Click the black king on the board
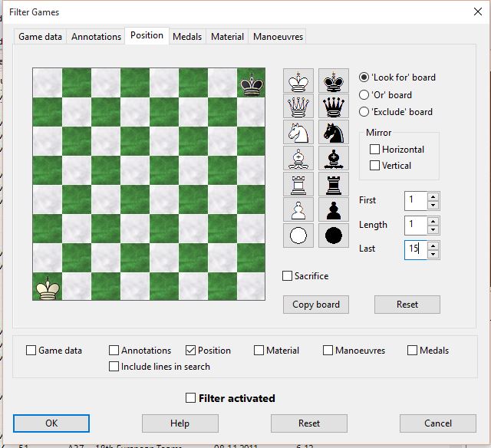The width and height of the screenshot is (491, 448). 249,83
